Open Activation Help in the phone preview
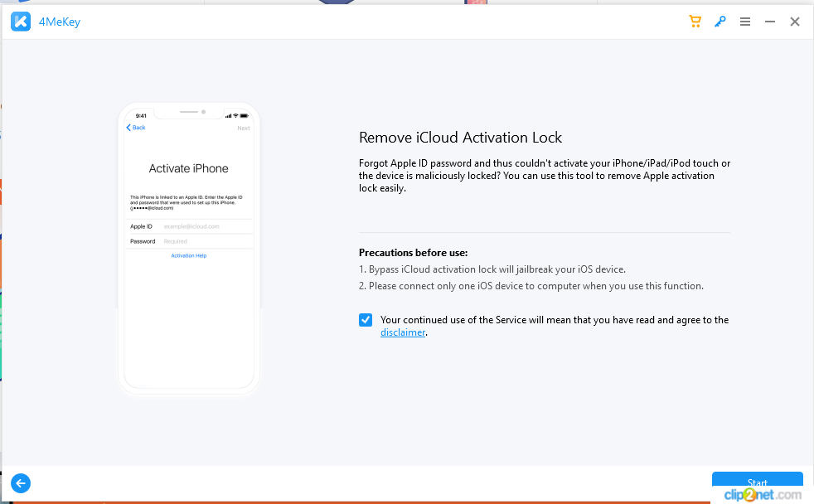814x504 pixels. point(189,255)
